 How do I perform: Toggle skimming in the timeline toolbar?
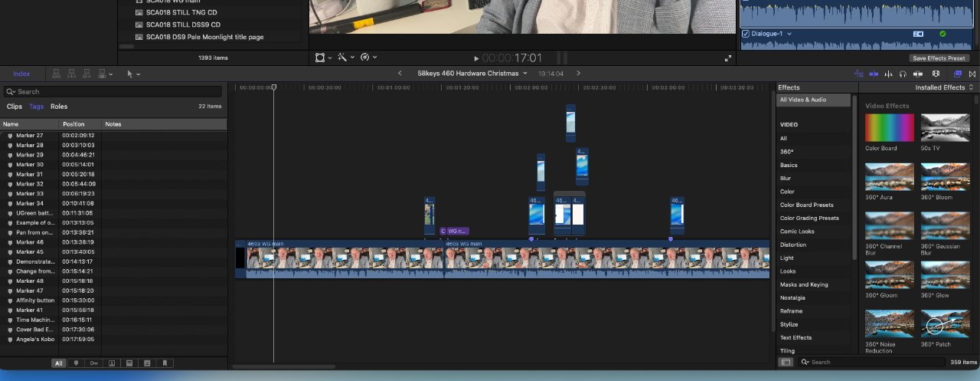(874, 74)
